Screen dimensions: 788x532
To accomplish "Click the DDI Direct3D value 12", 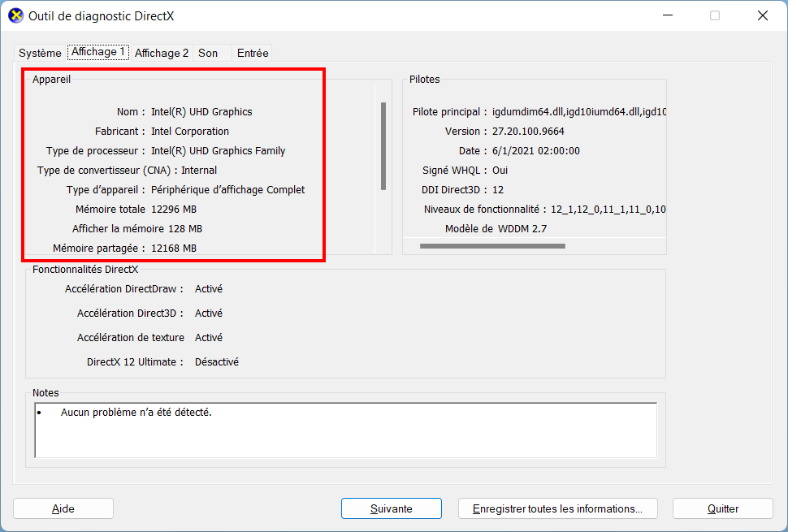I will 498,190.
